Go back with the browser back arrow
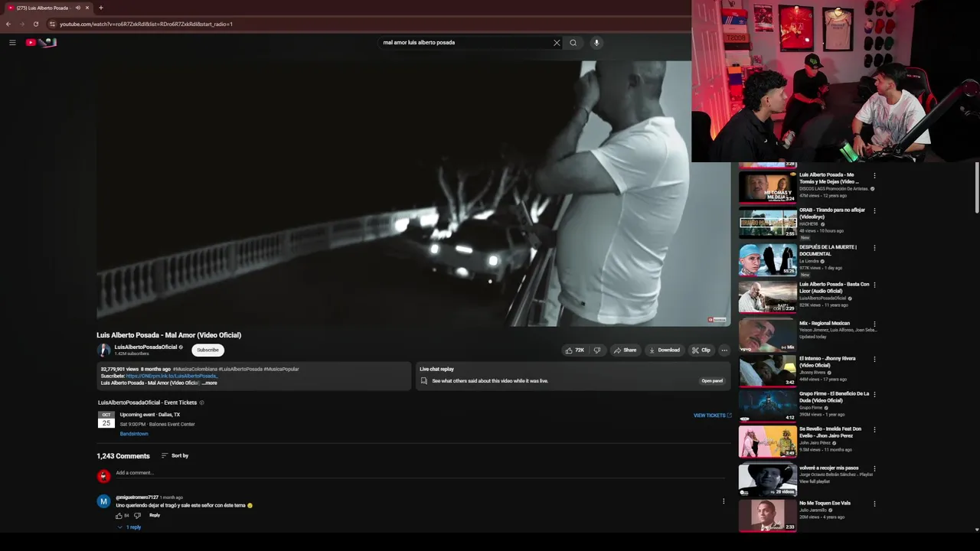This screenshot has width=980, height=551. [8, 24]
